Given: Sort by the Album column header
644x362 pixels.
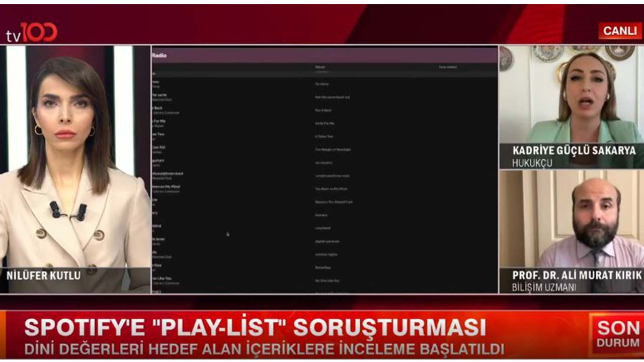Looking at the screenshot, I should (320, 67).
